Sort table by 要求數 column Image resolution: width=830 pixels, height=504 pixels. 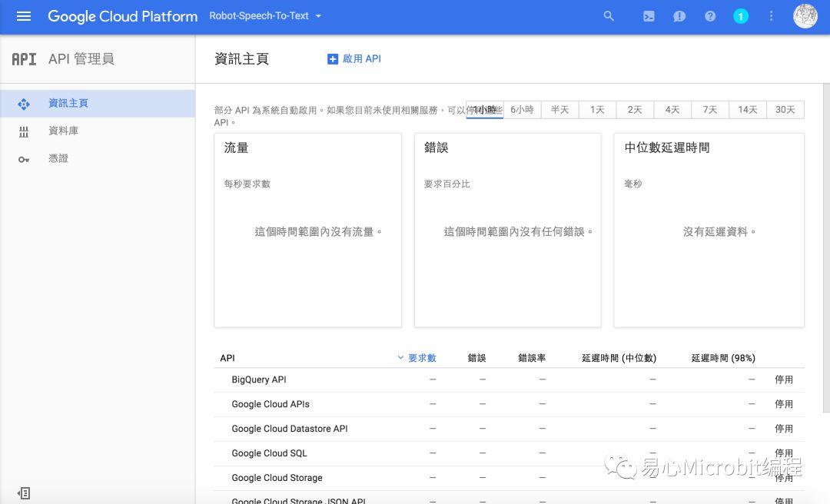point(417,358)
